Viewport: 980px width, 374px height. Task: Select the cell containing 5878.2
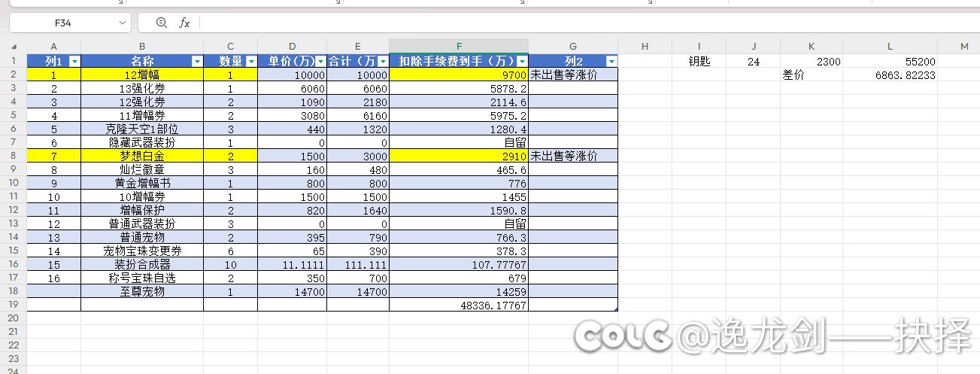(459, 88)
